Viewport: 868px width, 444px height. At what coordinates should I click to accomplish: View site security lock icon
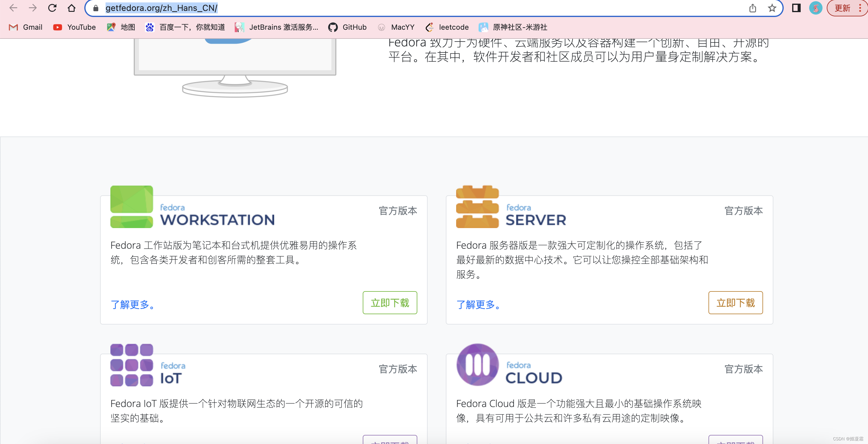pos(96,8)
